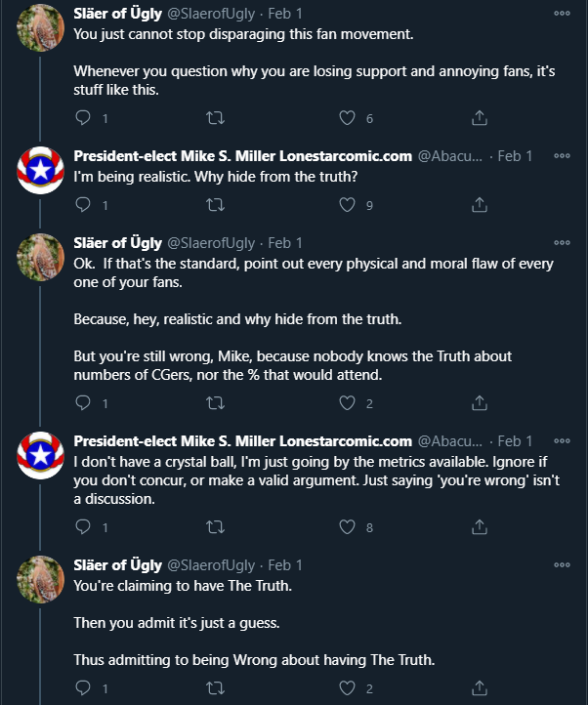Open the @SlaerofUgly handle on the first tweet
Viewport: 588px width, 705px height.
point(211,14)
